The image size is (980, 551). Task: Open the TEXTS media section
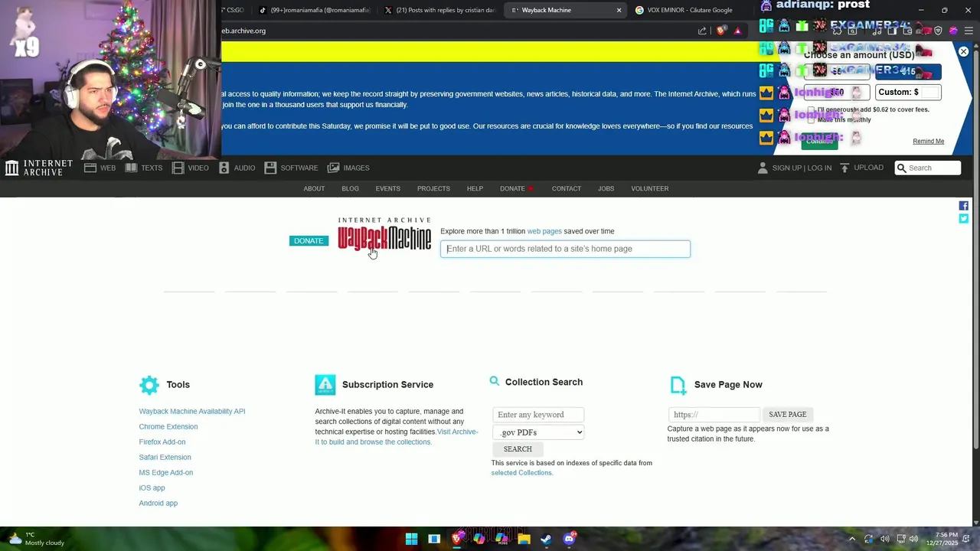144,168
